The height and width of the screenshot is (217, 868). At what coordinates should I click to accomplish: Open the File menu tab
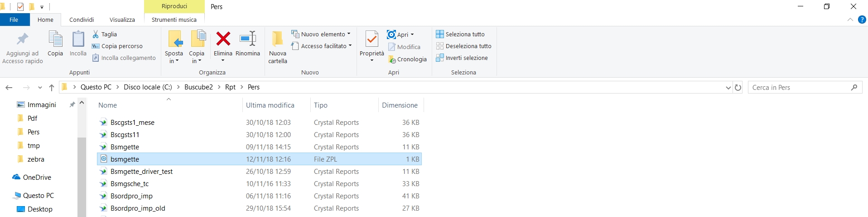pos(14,20)
